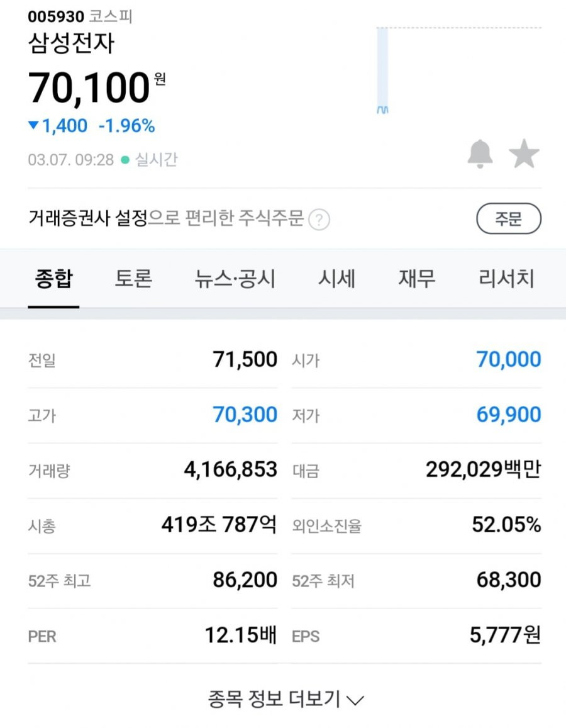Image resolution: width=566 pixels, height=728 pixels.
Task: Switch to the 토론 tab
Action: coord(133,279)
